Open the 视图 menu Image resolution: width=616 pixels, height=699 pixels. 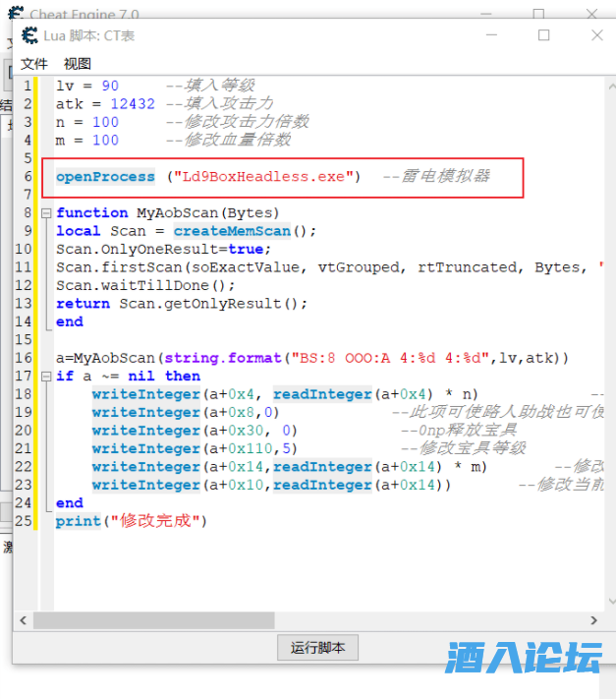pos(78,63)
